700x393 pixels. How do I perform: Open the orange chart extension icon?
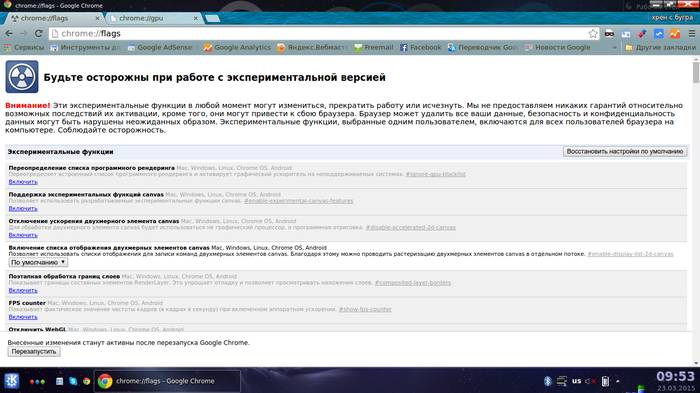pyautogui.click(x=675, y=33)
